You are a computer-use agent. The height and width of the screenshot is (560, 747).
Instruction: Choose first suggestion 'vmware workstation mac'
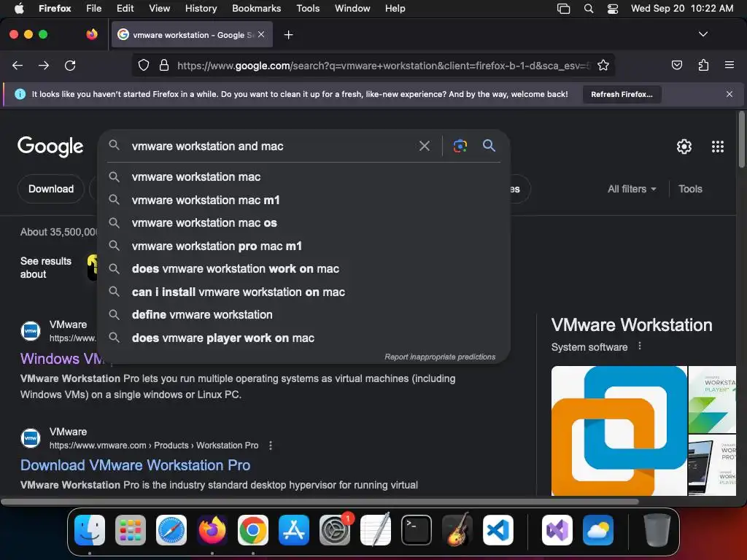point(303,176)
